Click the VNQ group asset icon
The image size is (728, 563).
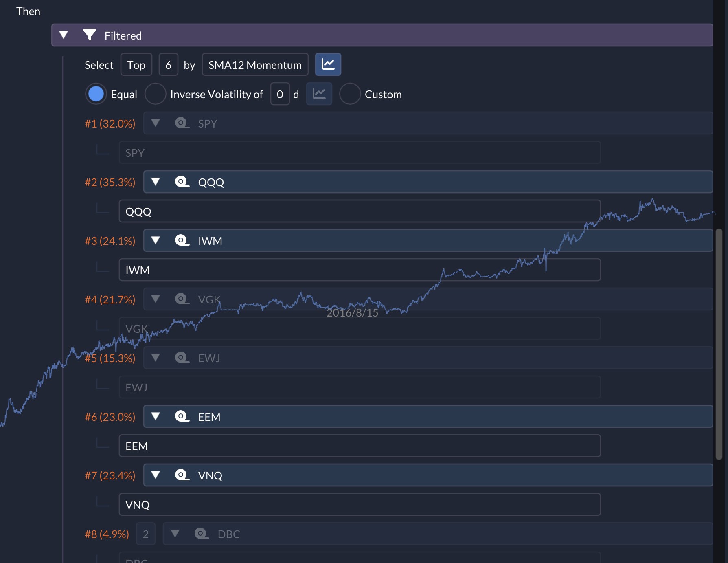click(x=182, y=475)
